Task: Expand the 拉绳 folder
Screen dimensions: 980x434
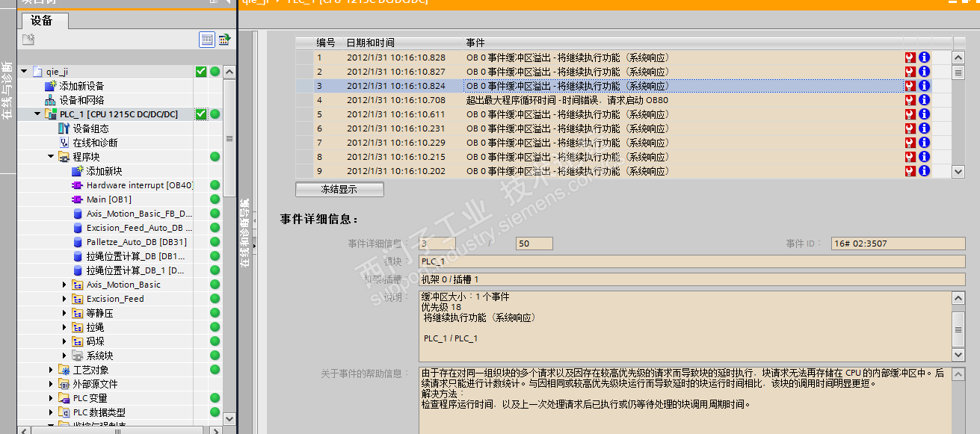Action: [x=64, y=327]
